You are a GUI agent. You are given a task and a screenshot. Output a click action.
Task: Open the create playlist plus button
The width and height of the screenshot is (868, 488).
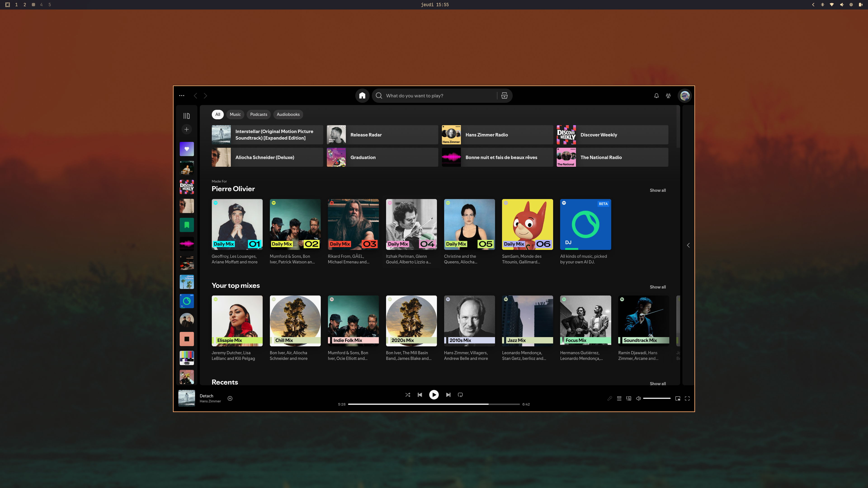point(187,129)
